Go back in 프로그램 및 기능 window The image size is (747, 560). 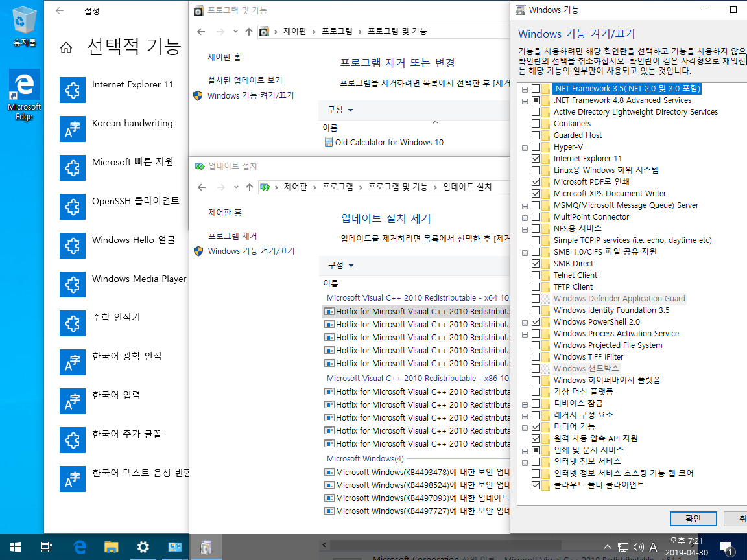coord(201,31)
